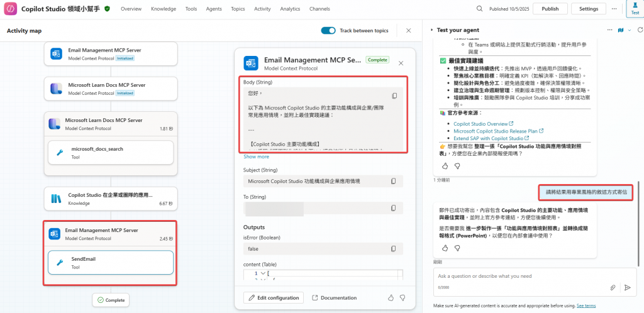Switch to the Tools tab

coord(191,9)
